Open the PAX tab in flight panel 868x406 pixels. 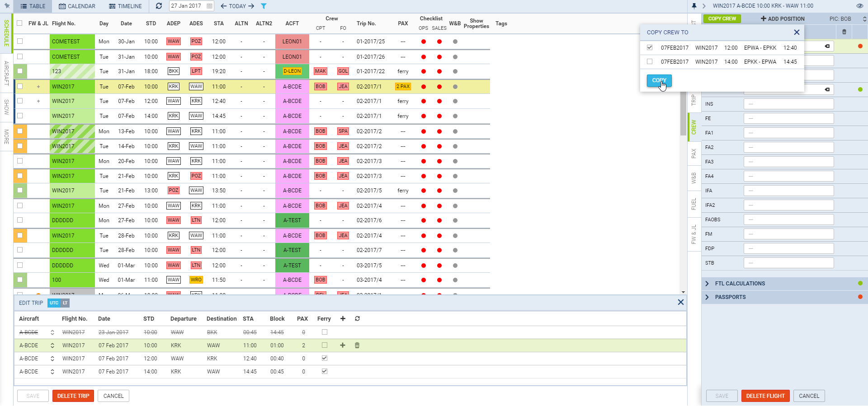click(694, 154)
